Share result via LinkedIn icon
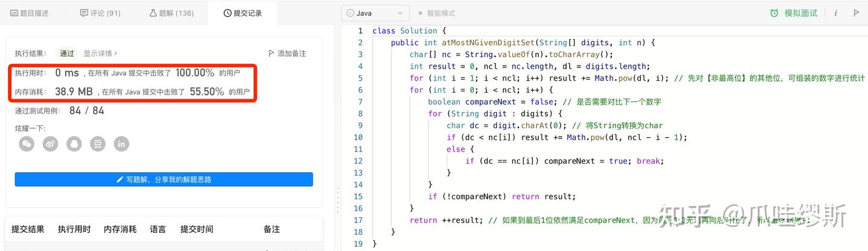The height and width of the screenshot is (251, 868). click(121, 143)
